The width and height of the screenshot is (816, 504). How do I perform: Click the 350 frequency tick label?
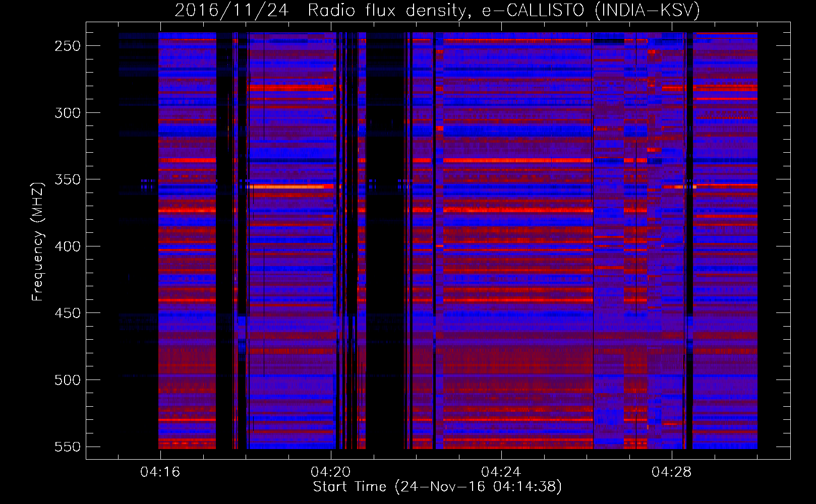(68, 179)
